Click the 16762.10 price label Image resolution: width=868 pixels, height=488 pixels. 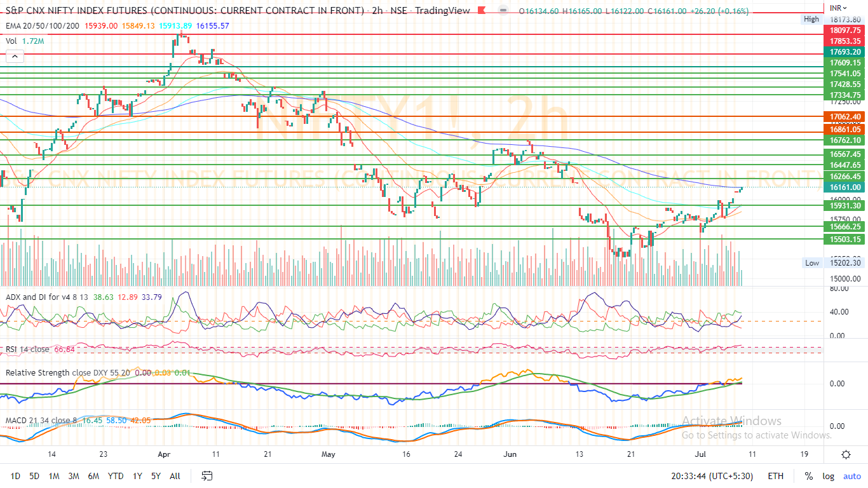[845, 140]
